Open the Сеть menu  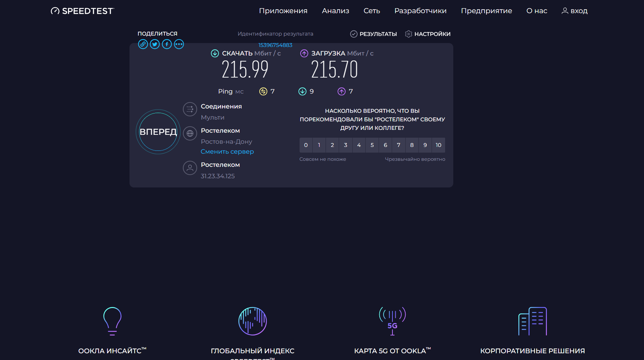pyautogui.click(x=372, y=11)
